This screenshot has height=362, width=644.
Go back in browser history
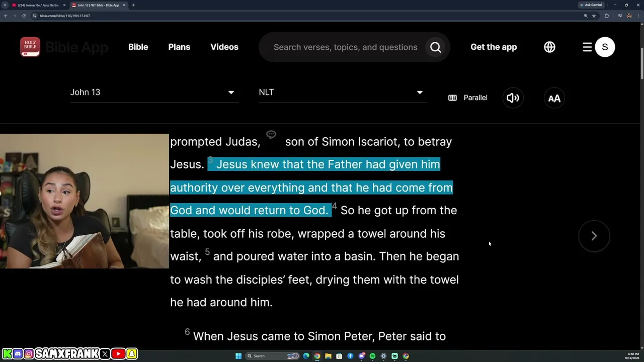(6, 16)
